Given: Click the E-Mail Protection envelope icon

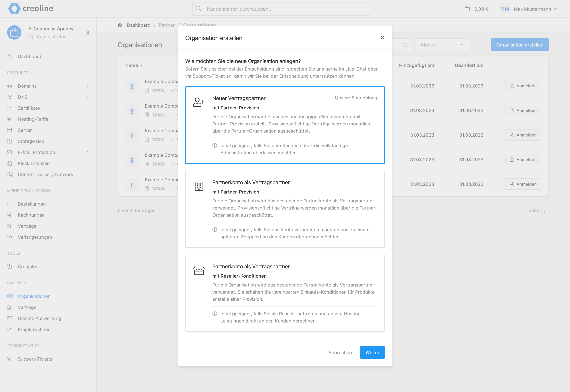Looking at the screenshot, I should [10, 152].
